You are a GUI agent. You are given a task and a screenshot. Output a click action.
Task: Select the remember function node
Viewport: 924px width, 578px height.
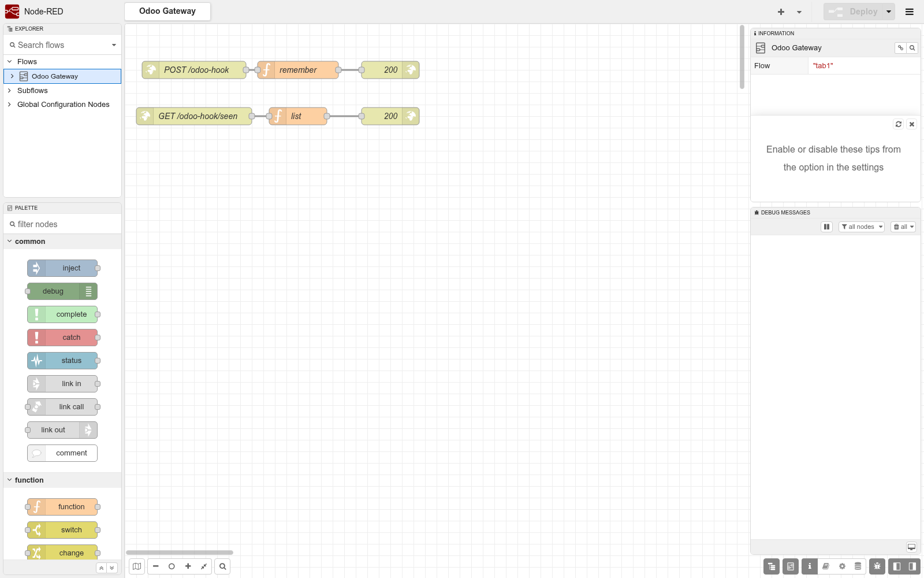tap(298, 70)
